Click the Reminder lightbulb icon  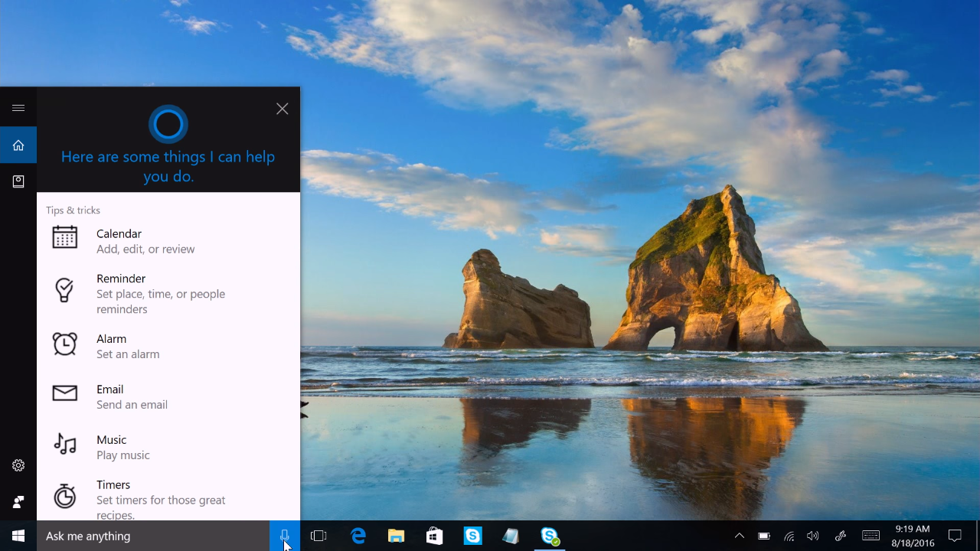tap(65, 289)
